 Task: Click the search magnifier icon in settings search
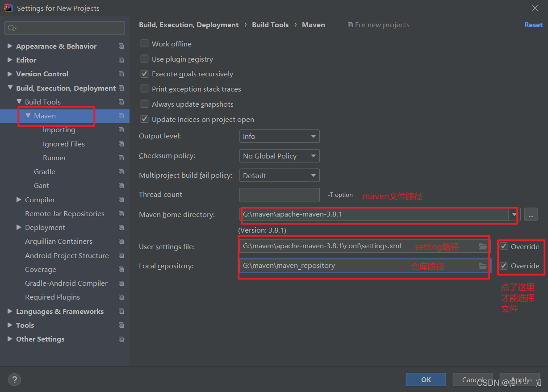(x=12, y=28)
